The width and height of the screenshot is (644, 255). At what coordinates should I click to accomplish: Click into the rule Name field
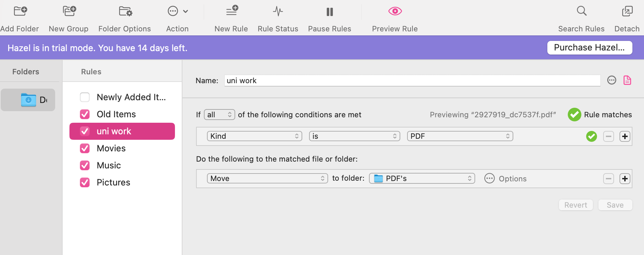pyautogui.click(x=412, y=81)
